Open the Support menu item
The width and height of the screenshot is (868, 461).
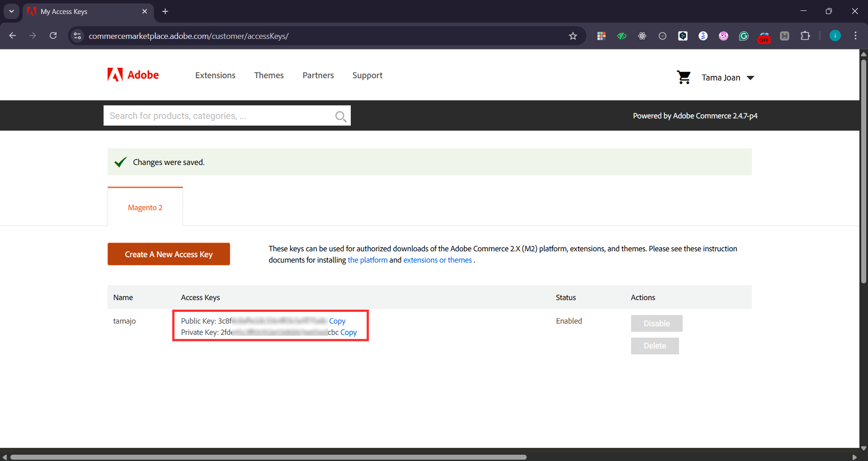tap(368, 75)
